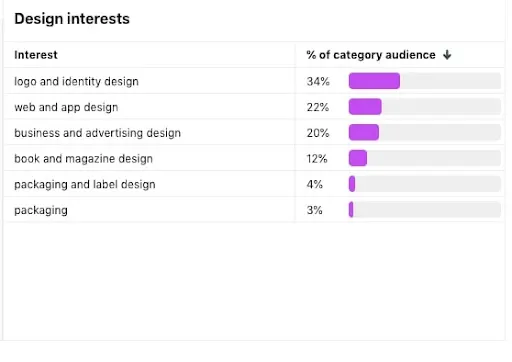
Task: Click the 3% value text
Action: pos(314,210)
